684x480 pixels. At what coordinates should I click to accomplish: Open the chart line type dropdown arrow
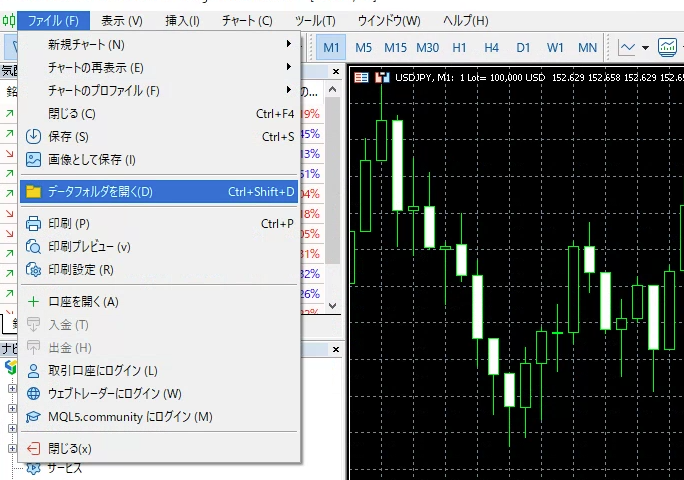point(645,48)
